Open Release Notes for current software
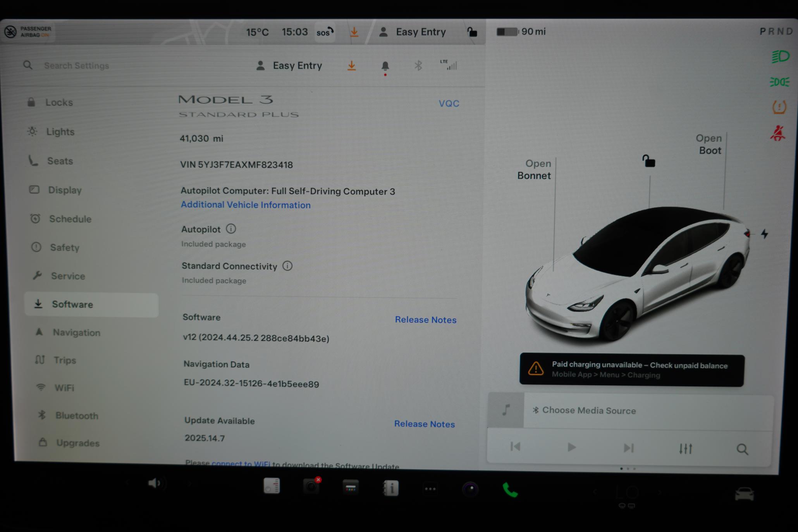Screen dimensions: 798x532 click(x=426, y=320)
